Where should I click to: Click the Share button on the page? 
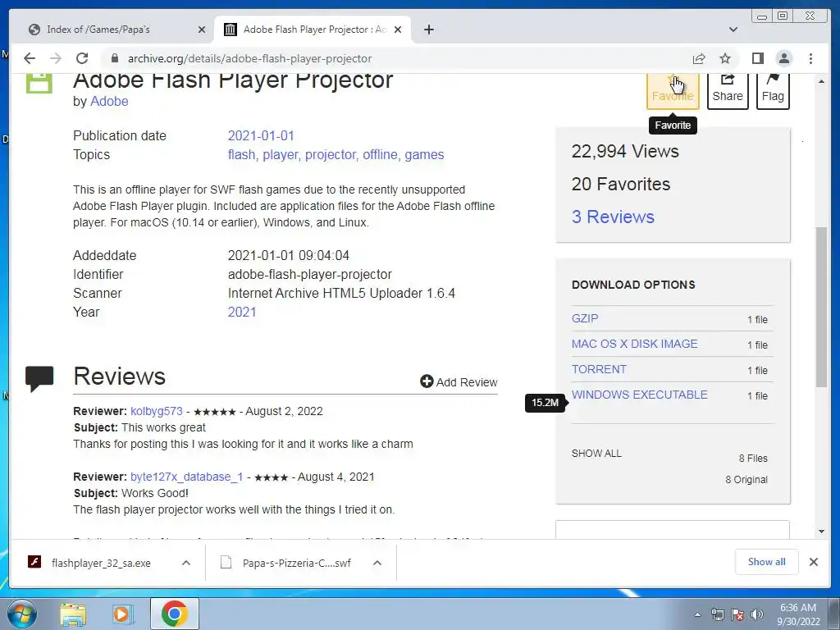pos(728,90)
